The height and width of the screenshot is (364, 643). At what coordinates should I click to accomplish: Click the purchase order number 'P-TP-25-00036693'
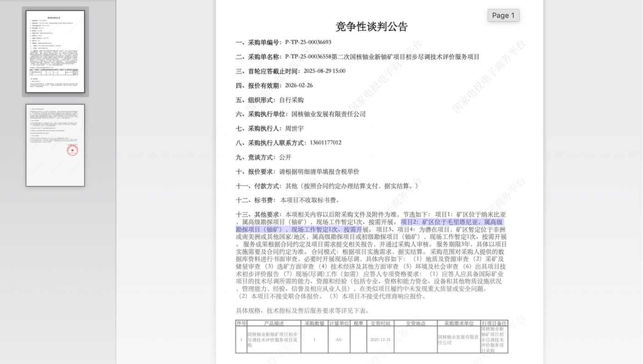(308, 42)
